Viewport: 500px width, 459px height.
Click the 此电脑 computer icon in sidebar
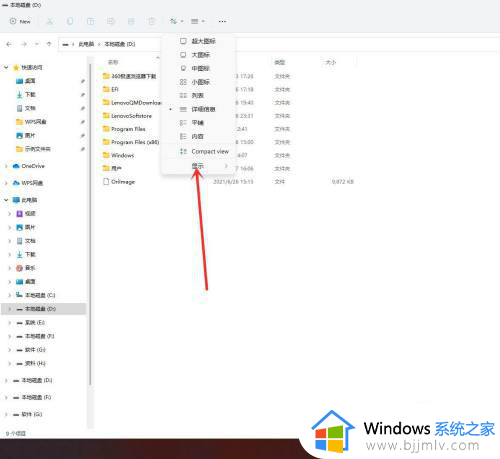click(x=16, y=200)
